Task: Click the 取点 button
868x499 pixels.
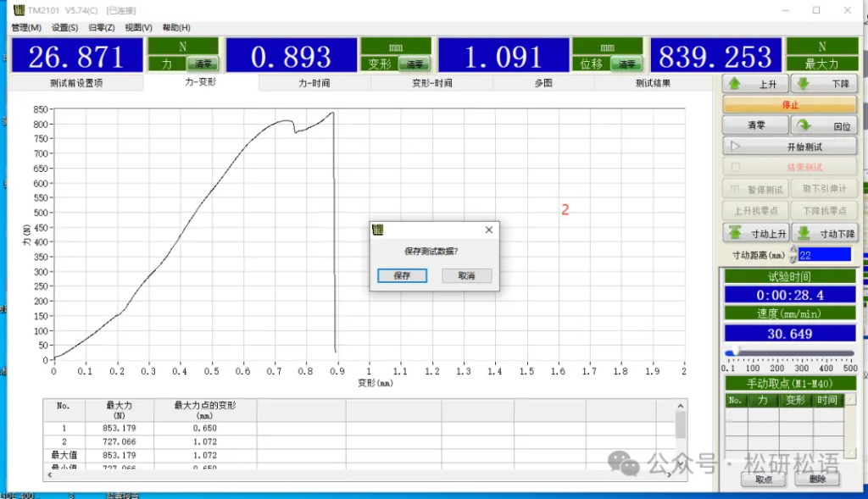Action: click(x=764, y=480)
